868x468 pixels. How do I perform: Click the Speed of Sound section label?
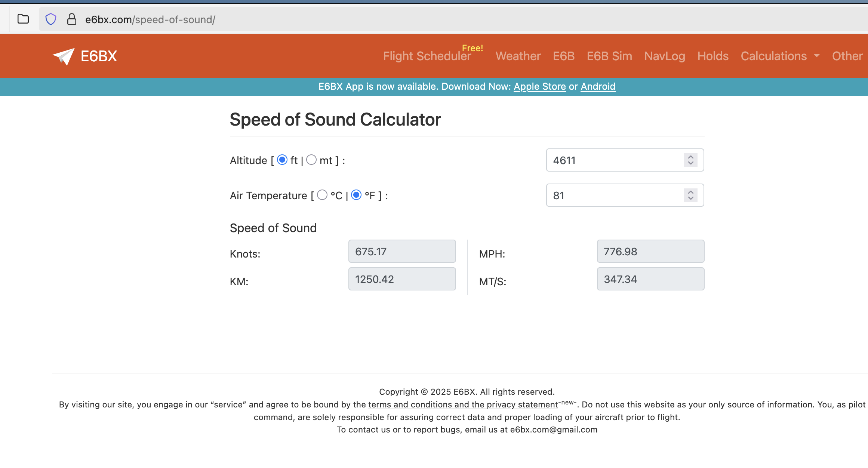[273, 228]
